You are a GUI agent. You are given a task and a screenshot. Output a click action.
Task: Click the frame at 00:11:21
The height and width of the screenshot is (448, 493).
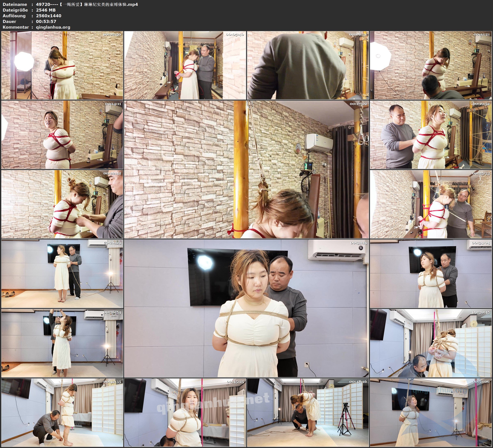[x=431, y=65]
